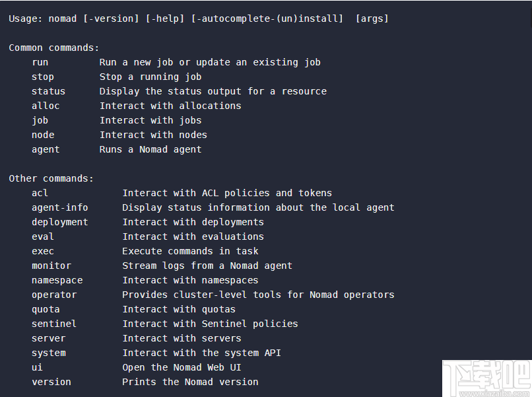The width and height of the screenshot is (532, 397).
Task: Select the 'agent' command text
Action: click(46, 149)
